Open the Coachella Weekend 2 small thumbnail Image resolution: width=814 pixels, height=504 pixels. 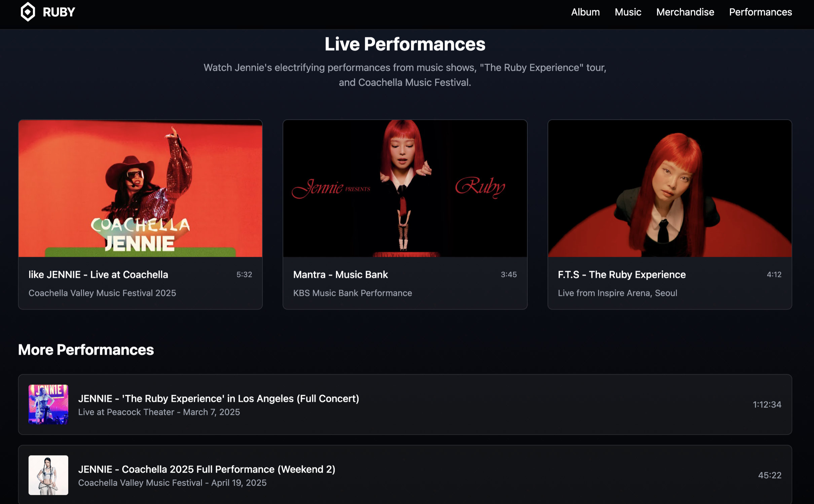click(x=48, y=475)
